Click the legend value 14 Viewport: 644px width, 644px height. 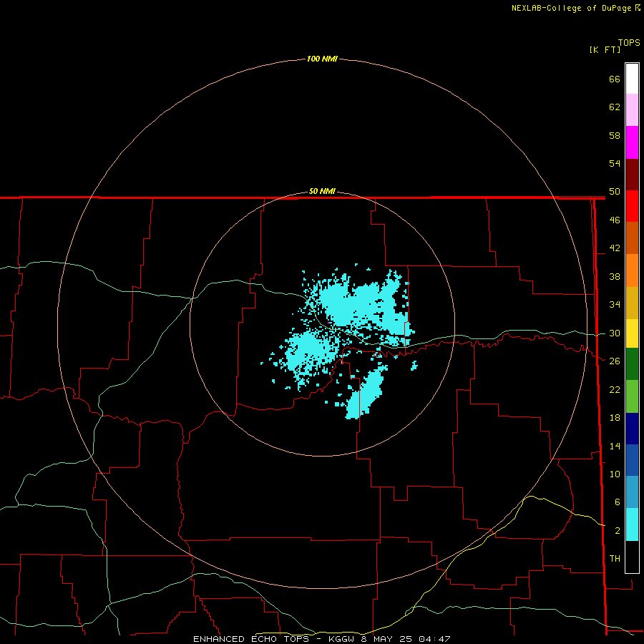click(x=615, y=446)
